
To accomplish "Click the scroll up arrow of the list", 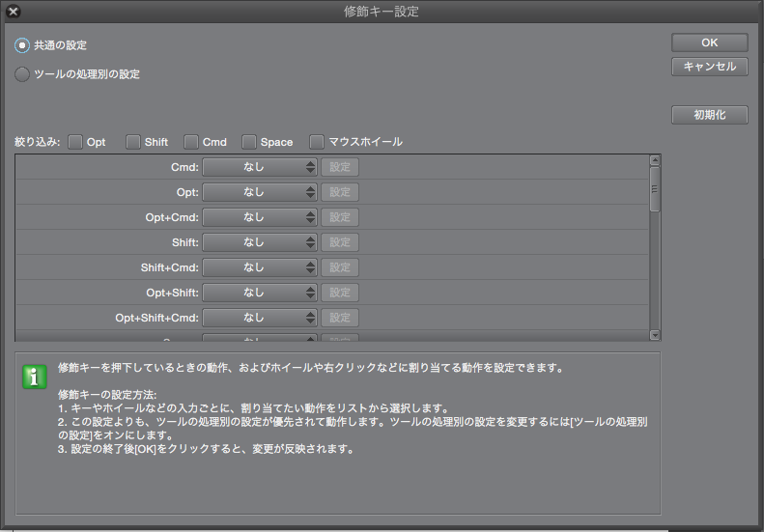I will (655, 160).
